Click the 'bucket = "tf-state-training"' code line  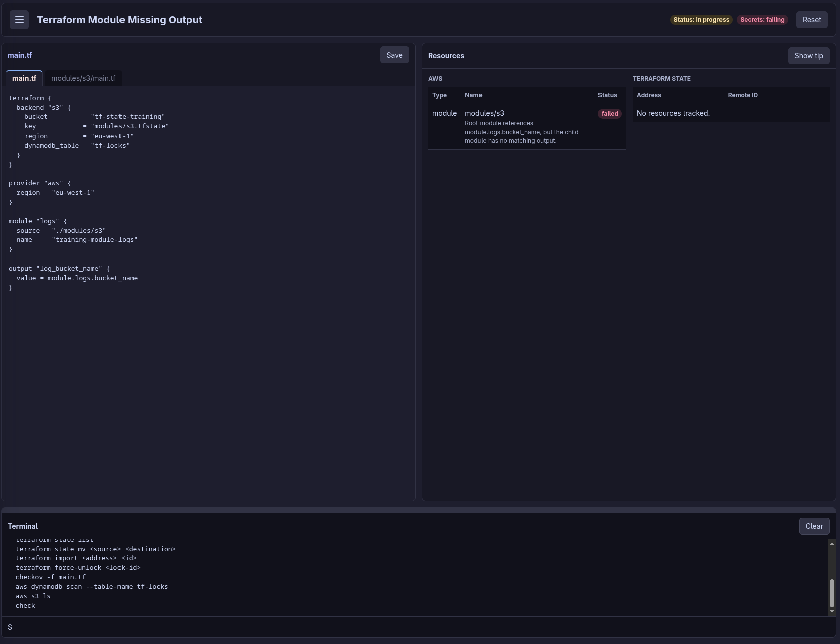94,117
